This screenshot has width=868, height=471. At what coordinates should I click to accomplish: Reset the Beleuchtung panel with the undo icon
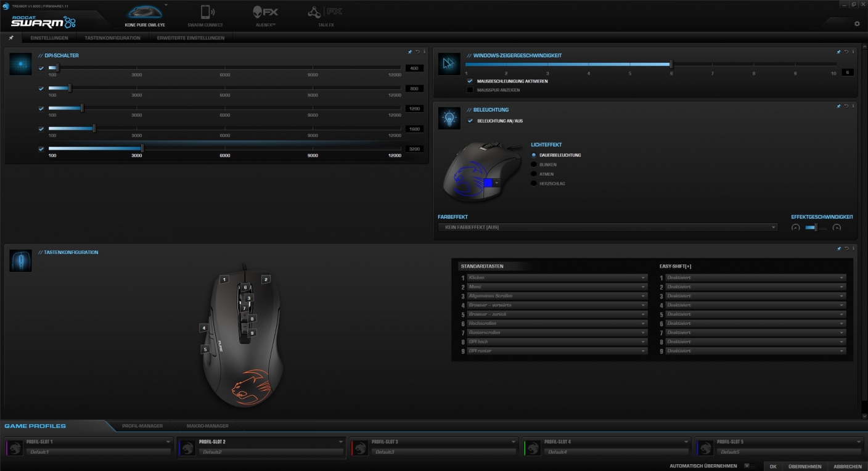point(846,106)
